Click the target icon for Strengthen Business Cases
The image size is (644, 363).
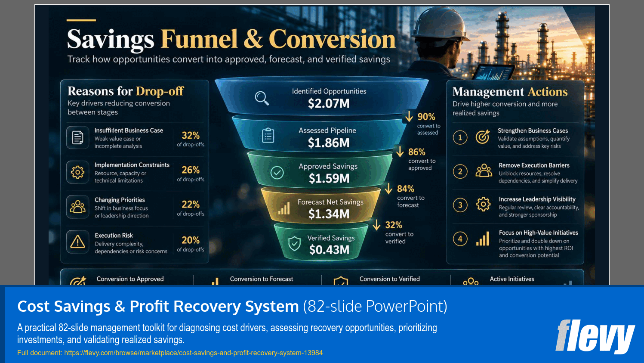(x=483, y=137)
